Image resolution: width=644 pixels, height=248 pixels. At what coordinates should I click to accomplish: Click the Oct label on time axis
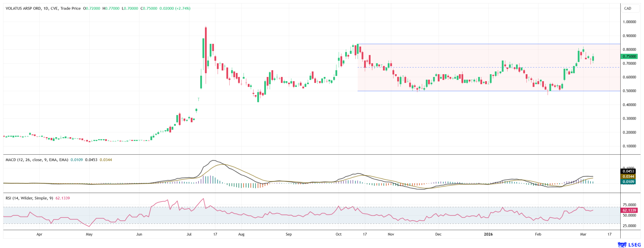(x=338, y=234)
